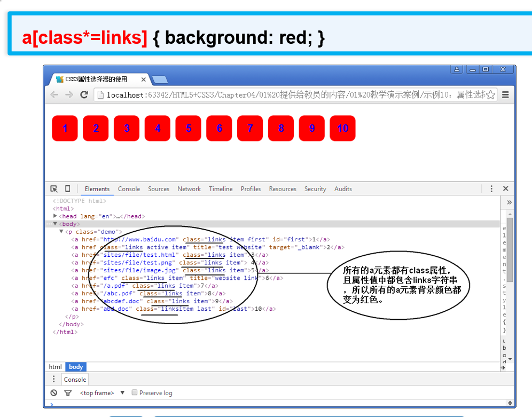Image resolution: width=532 pixels, height=417 pixels.
Task: Open the Security tab
Action: coord(315,189)
